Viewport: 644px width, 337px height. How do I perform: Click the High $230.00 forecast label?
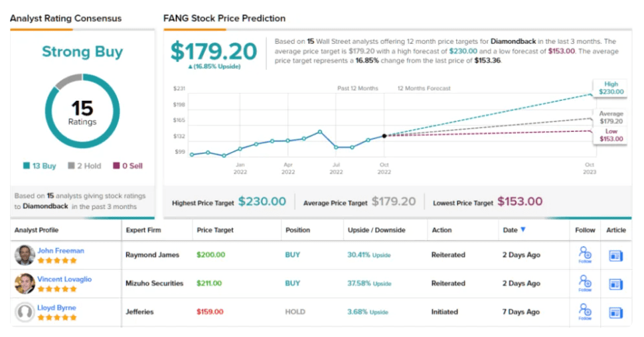pos(611,89)
